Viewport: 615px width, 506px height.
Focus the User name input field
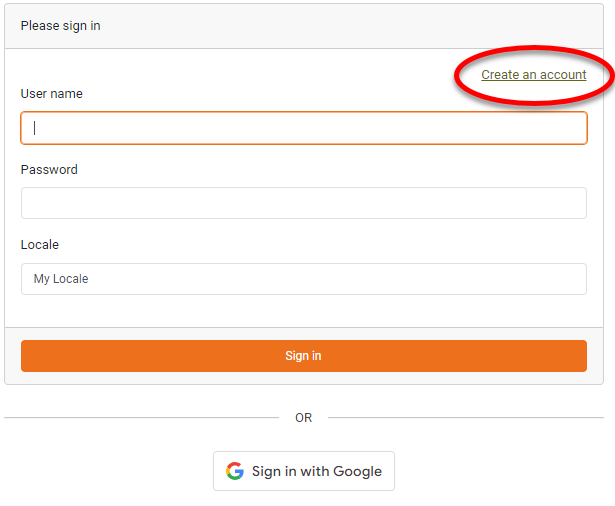[x=303, y=128]
